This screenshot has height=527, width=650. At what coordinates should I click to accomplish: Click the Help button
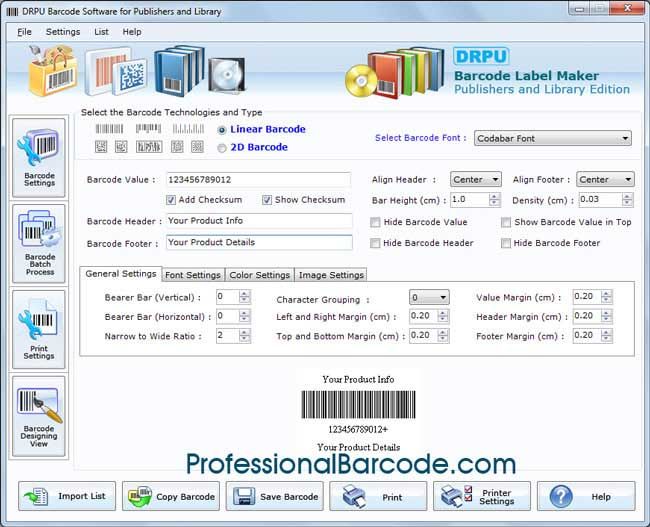[x=585, y=497]
